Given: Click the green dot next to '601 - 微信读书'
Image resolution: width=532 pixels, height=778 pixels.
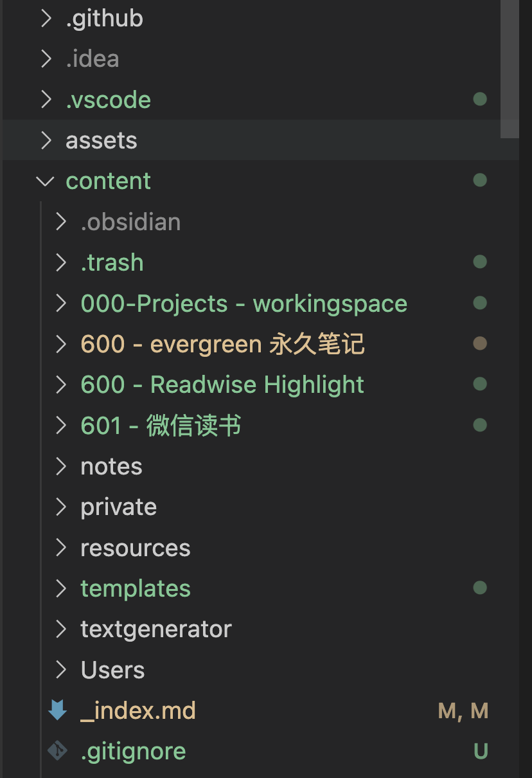Looking at the screenshot, I should coord(480,425).
